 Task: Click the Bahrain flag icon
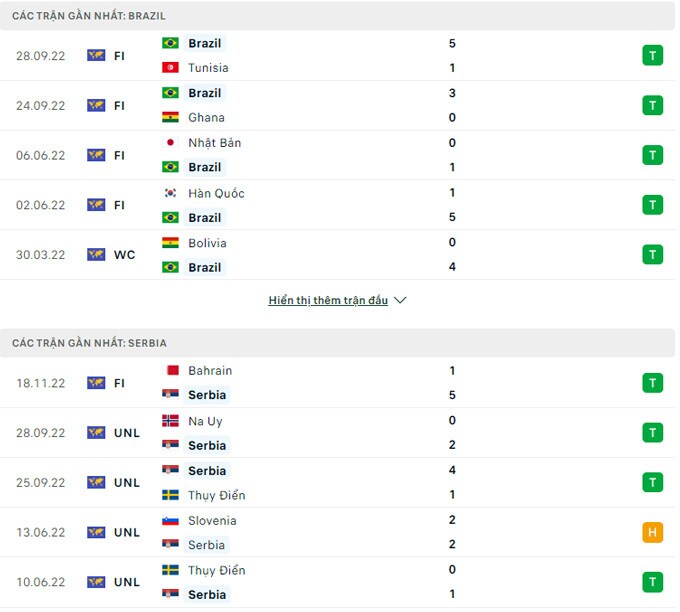(170, 371)
